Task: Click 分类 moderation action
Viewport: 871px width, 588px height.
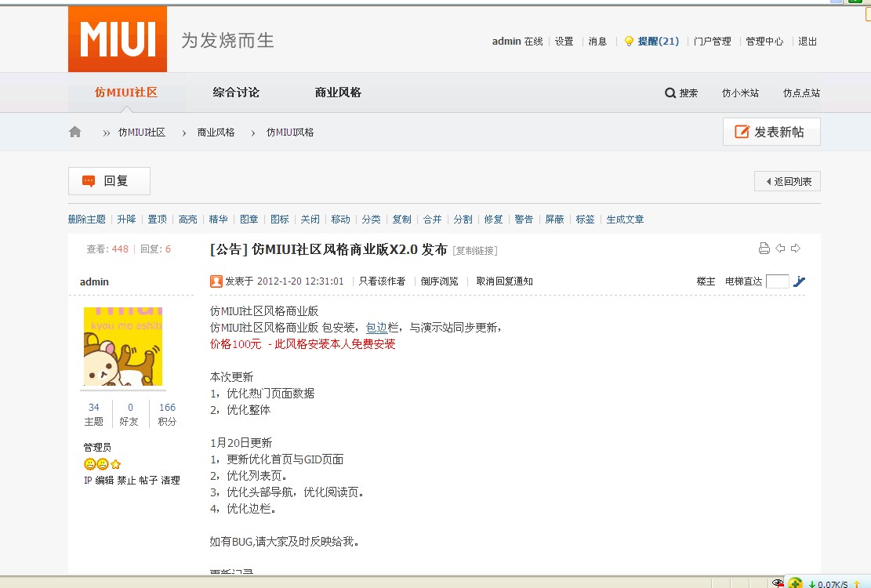Action: [x=371, y=220]
